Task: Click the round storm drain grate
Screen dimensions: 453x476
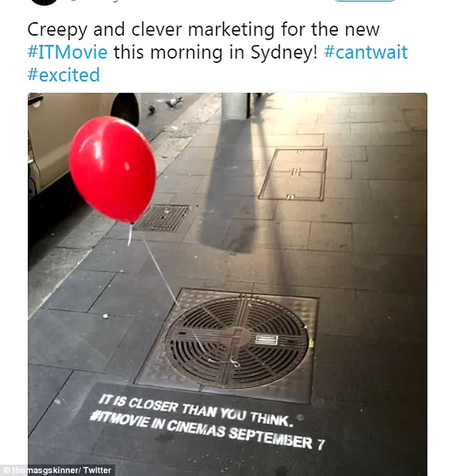Action: coord(236,342)
